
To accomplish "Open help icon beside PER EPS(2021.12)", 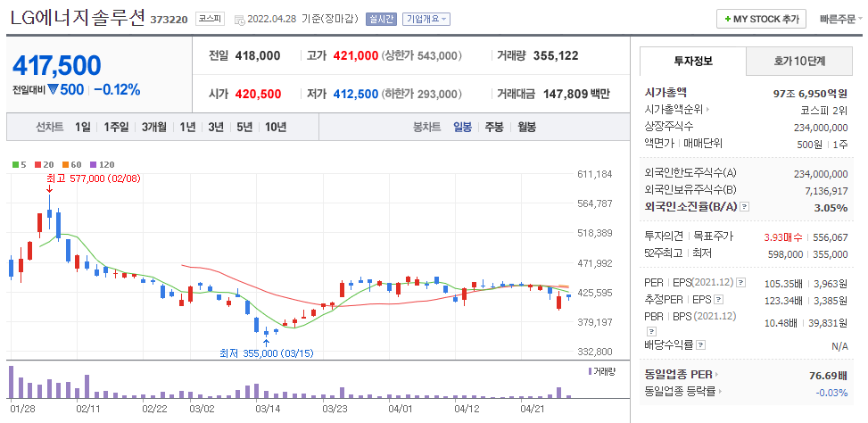I will click(741, 283).
